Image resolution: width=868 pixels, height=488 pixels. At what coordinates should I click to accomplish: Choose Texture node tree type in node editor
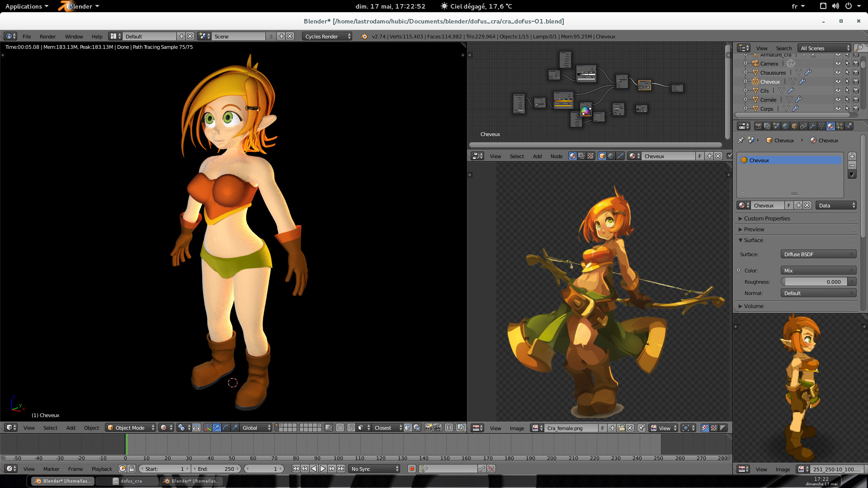pyautogui.click(x=590, y=156)
